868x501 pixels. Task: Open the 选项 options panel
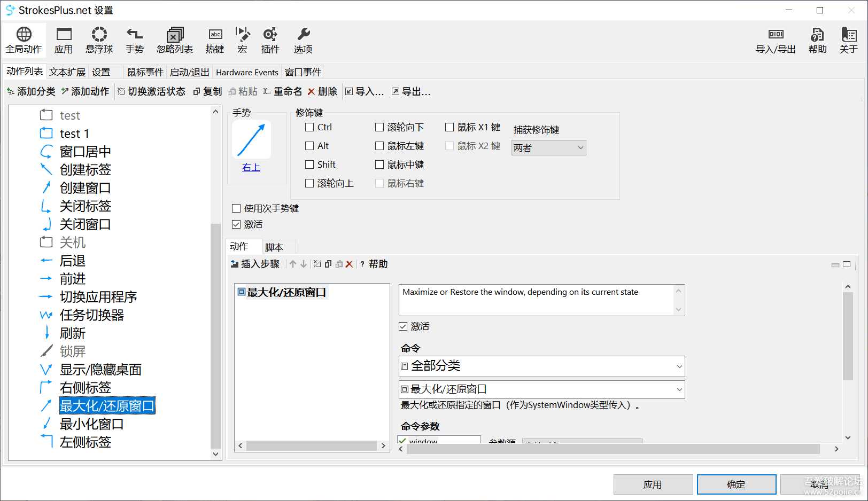coord(303,40)
